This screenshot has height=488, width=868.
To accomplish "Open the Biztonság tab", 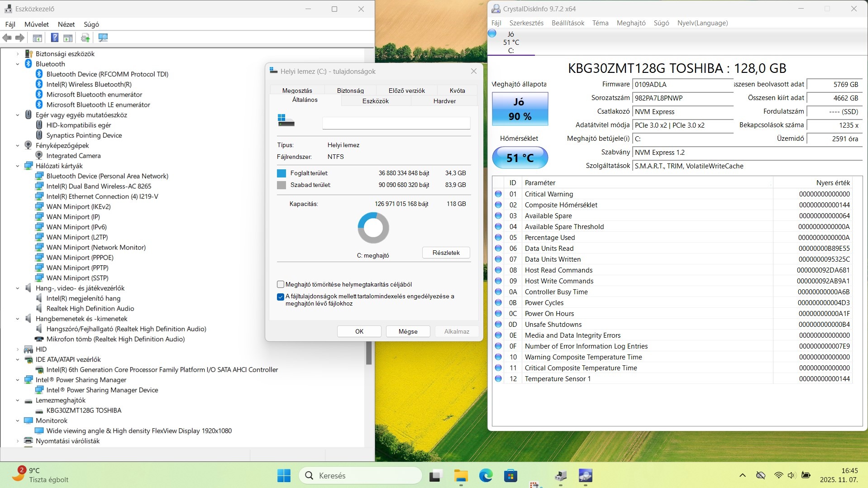I will point(350,91).
